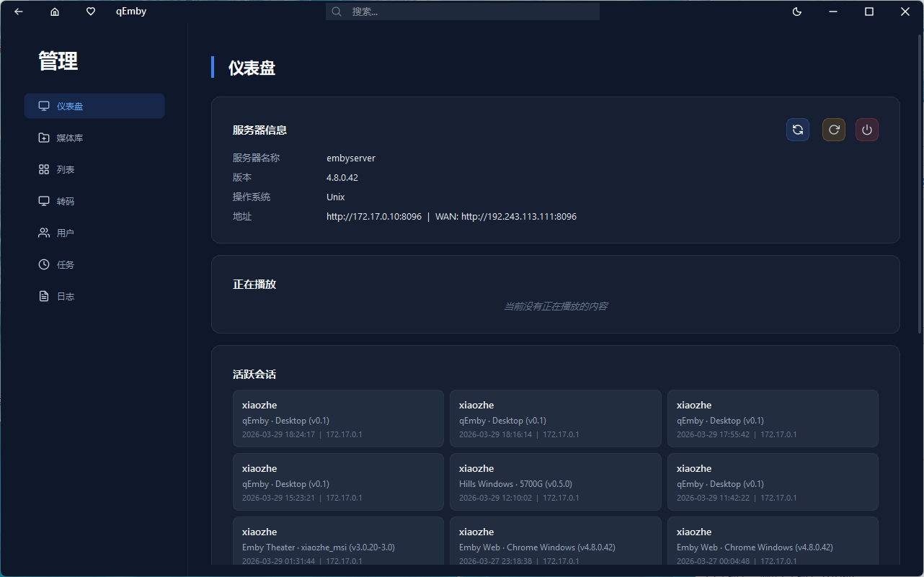Click the 正在播放 heading
This screenshot has width=924, height=577.
(x=254, y=285)
